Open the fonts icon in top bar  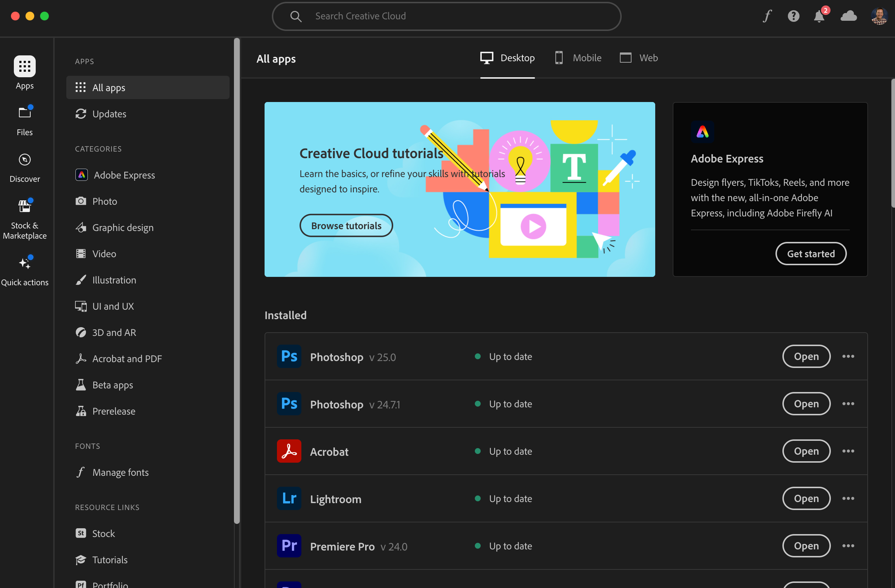[767, 16]
